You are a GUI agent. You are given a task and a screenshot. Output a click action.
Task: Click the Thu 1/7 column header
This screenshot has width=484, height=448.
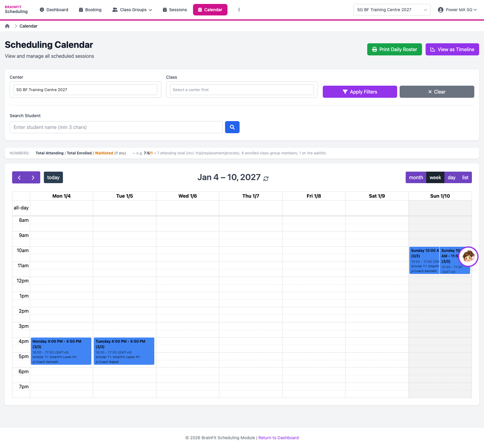tap(251, 196)
